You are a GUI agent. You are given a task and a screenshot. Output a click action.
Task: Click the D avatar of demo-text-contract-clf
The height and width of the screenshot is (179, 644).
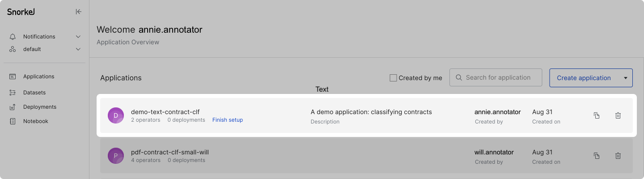click(116, 115)
